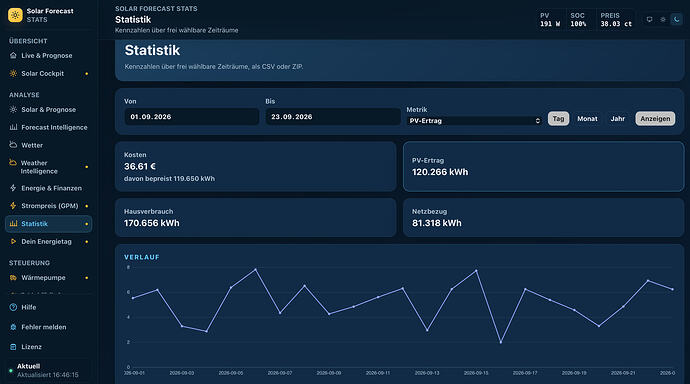Image resolution: width=690 pixels, height=384 pixels.
Task: Click the ÜBERSICHT section header
Action: 28,41
